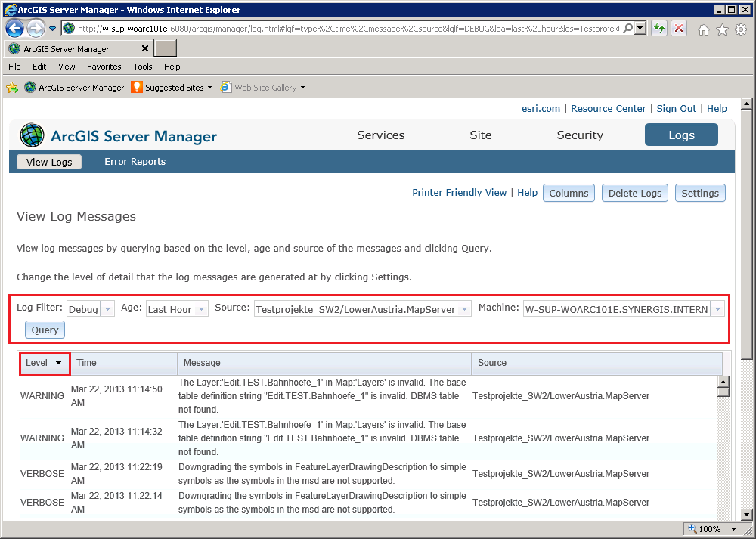The height and width of the screenshot is (539, 756).
Task: Click the Refresh icon in the address bar
Action: 657,28
